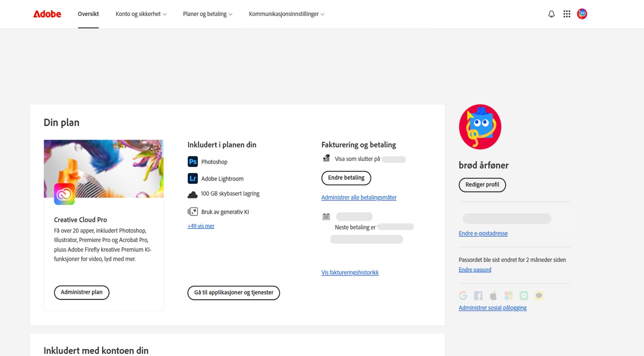Open Vis faktureringshistorikk link
The height and width of the screenshot is (356, 644).
pyautogui.click(x=350, y=272)
